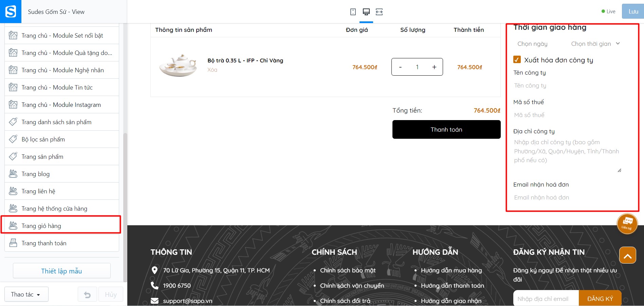Open Trang thanh toán in sidebar
This screenshot has width=644, height=306.
pyautogui.click(x=62, y=243)
